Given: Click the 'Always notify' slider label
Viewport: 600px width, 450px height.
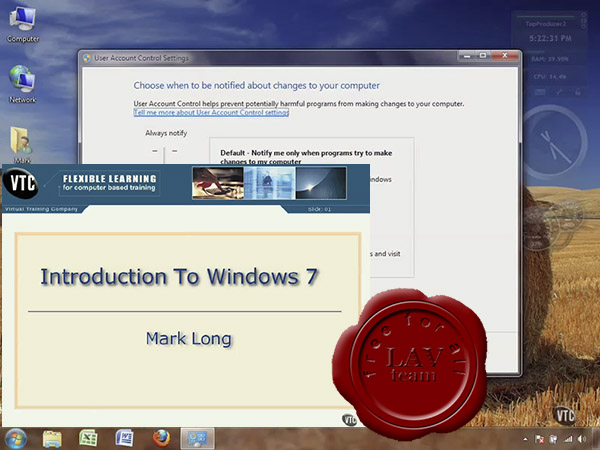Looking at the screenshot, I should coord(166,133).
